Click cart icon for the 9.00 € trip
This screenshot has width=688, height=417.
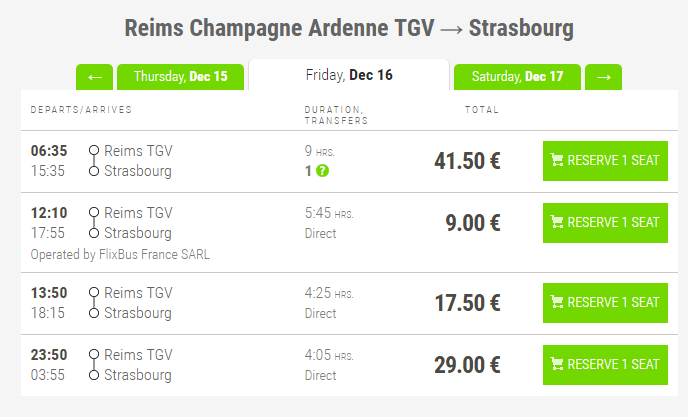point(557,222)
